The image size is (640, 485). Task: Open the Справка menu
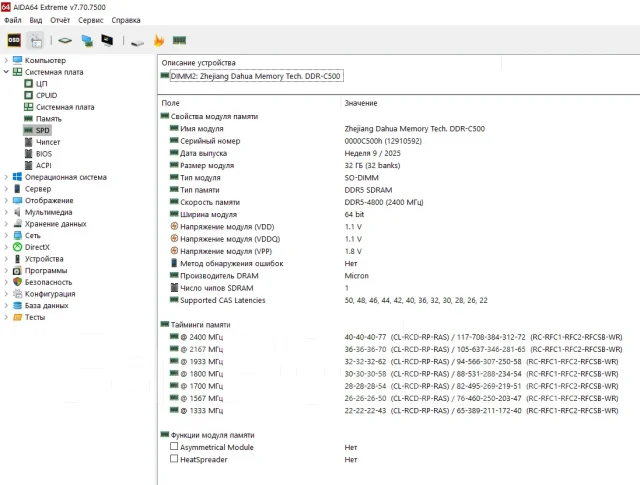tap(126, 20)
